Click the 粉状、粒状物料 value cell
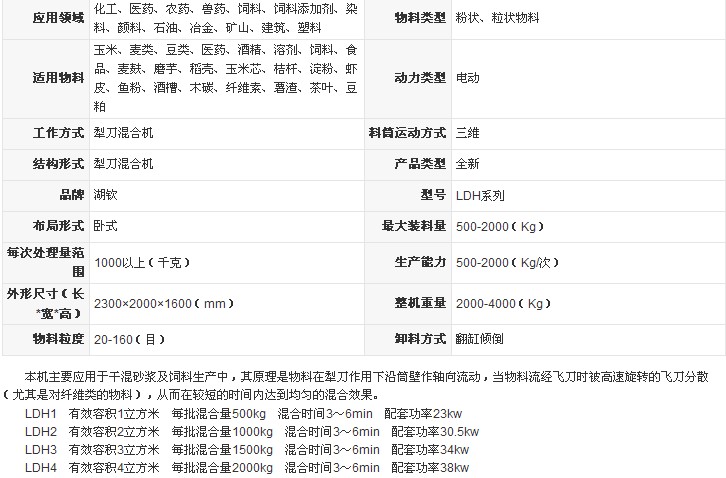This screenshot has height=478, width=726. click(497, 18)
